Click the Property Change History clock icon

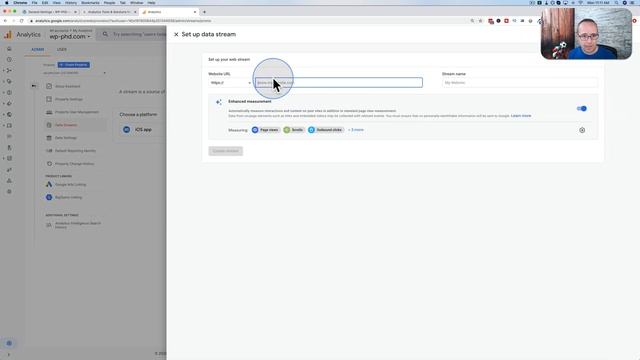pos(49,164)
